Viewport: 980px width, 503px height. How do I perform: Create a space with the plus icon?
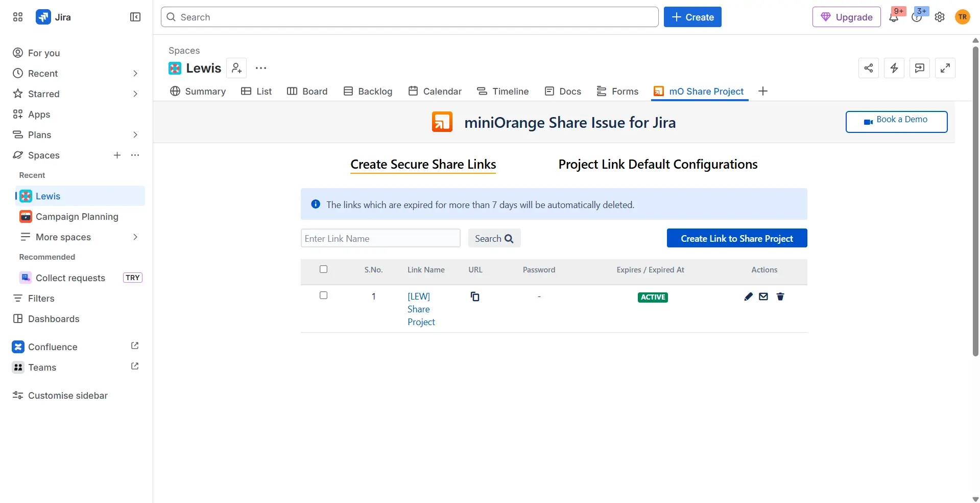pos(117,155)
